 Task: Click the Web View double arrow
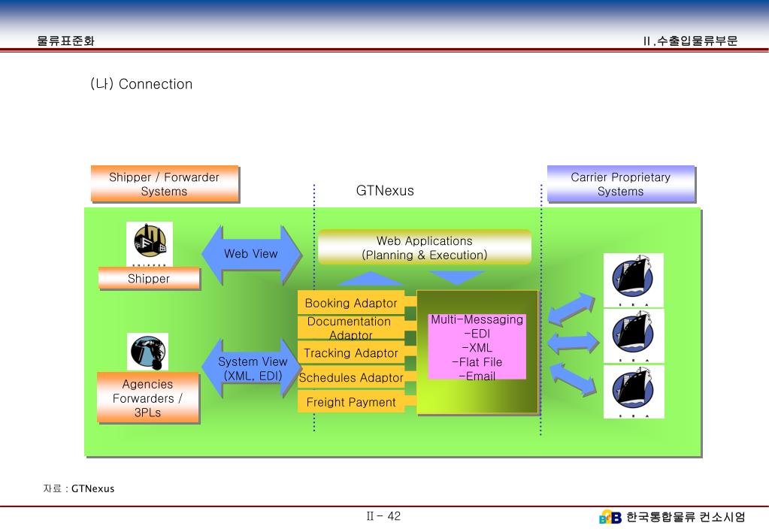pyautogui.click(x=251, y=254)
